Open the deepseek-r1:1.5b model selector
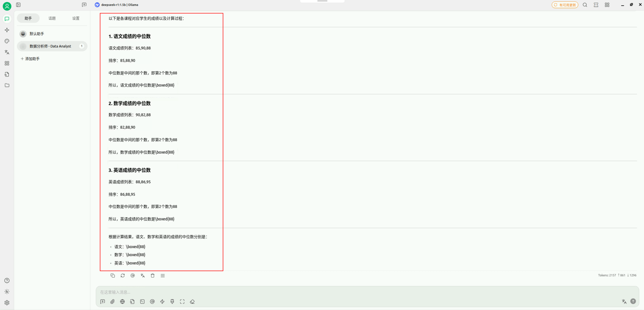Image resolution: width=644 pixels, height=310 pixels. pyautogui.click(x=117, y=5)
